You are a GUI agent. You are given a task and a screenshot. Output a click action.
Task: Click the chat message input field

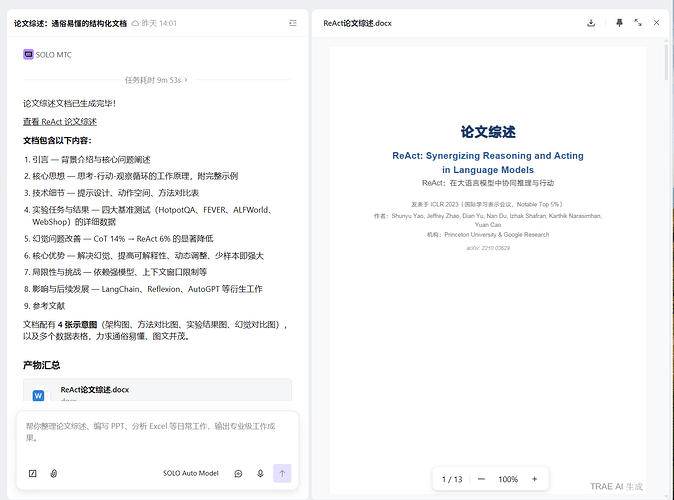coord(157,434)
